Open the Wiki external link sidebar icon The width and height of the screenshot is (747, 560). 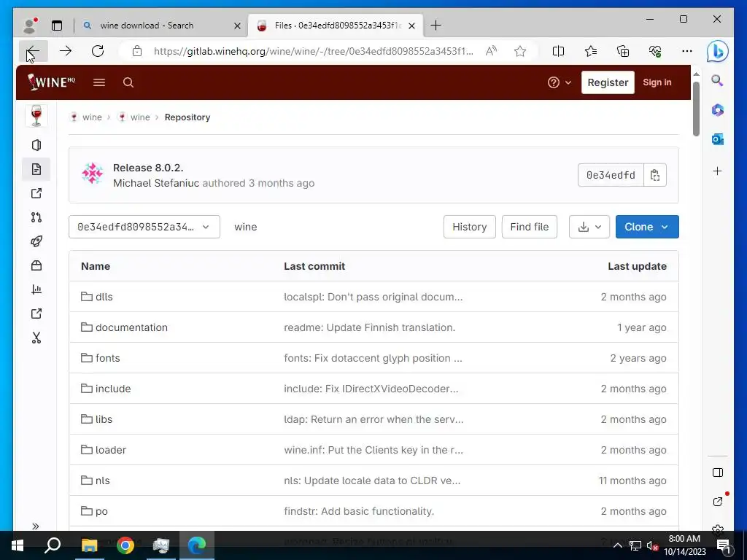coord(36,314)
